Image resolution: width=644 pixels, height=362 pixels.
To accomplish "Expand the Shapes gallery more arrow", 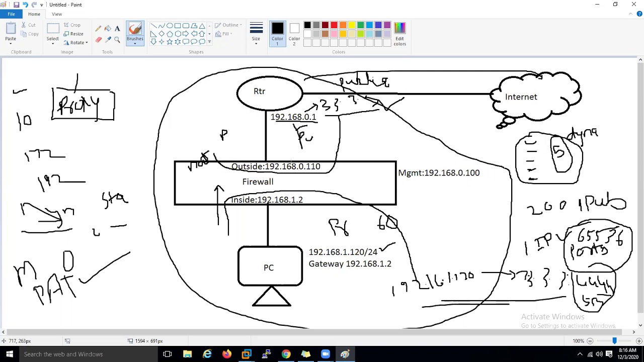I will coord(209,42).
